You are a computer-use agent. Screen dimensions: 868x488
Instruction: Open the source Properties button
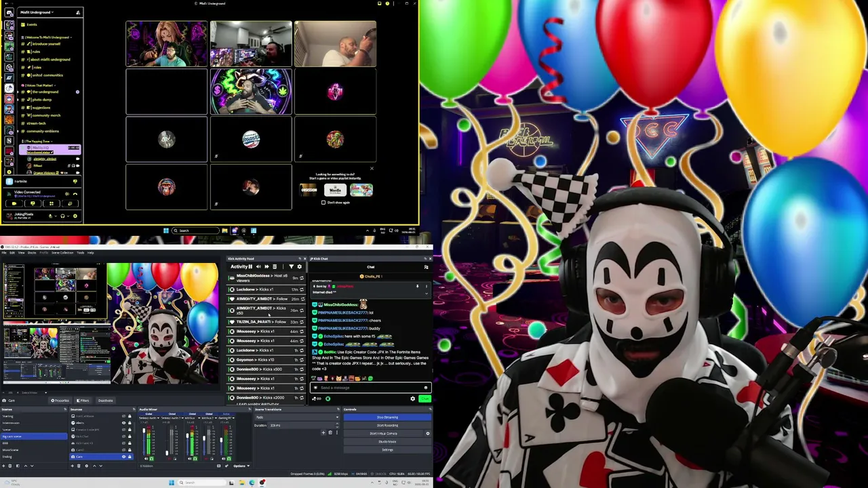(60, 401)
